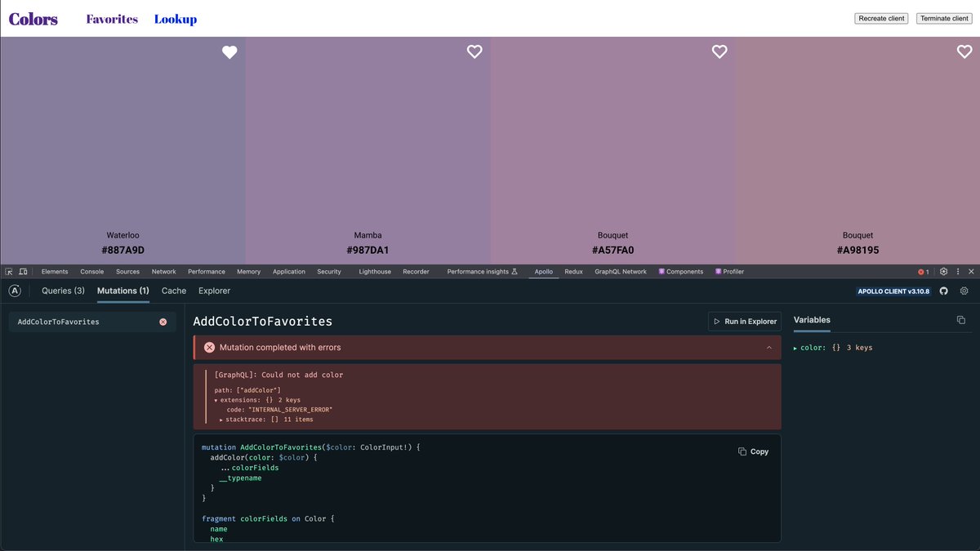Switch to the Application DevTools tab
The width and height of the screenshot is (980, 551).
289,272
